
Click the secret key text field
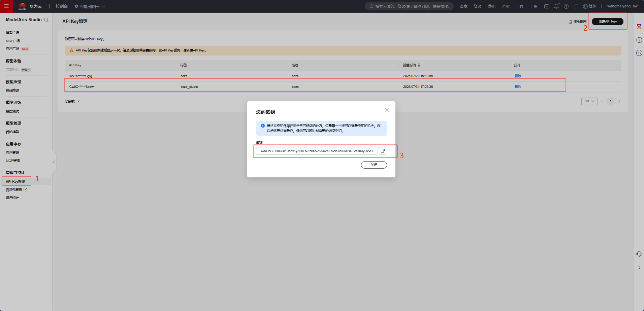tap(317, 151)
